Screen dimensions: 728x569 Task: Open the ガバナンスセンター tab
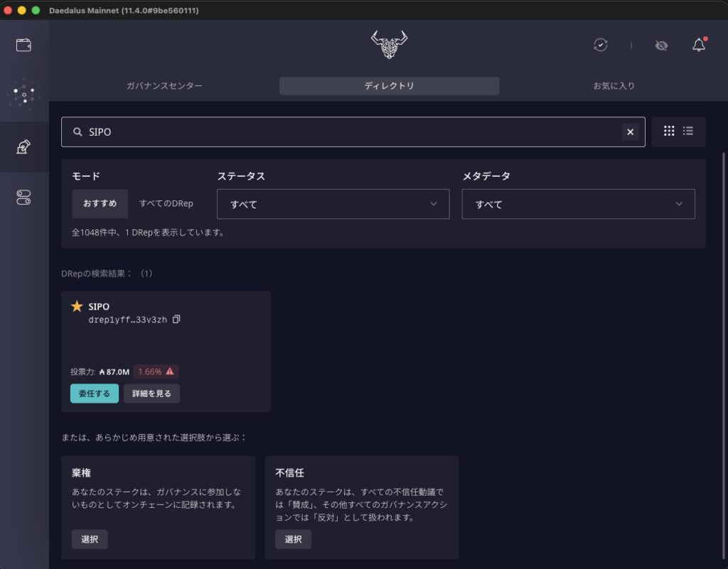tap(164, 86)
